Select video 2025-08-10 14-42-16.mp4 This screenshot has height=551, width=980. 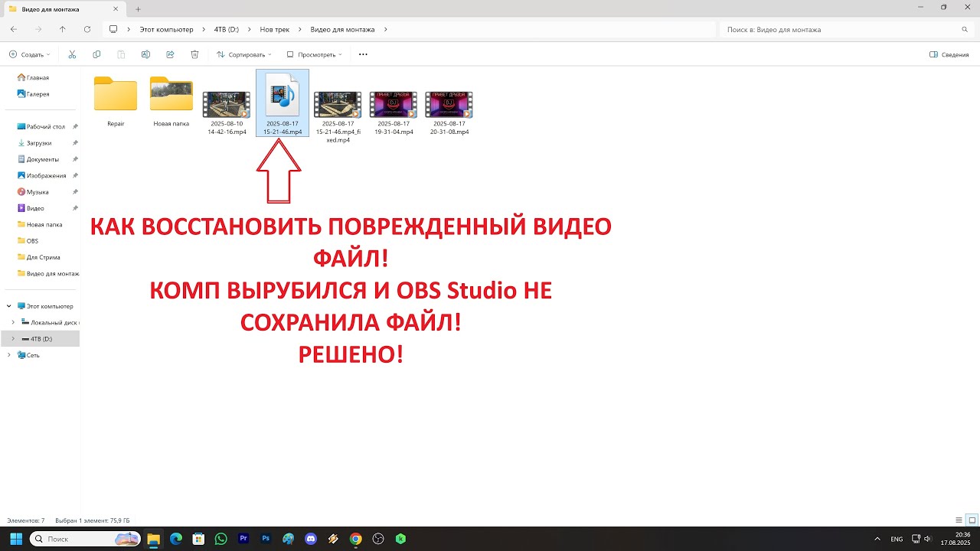pos(227,112)
